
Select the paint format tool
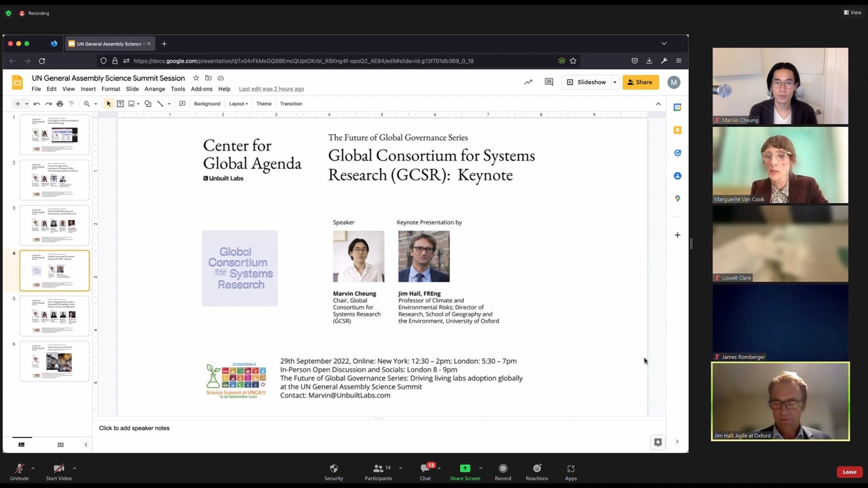pyautogui.click(x=72, y=104)
